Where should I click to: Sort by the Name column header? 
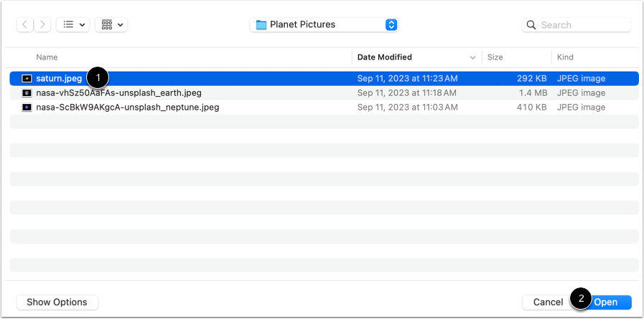tap(47, 57)
